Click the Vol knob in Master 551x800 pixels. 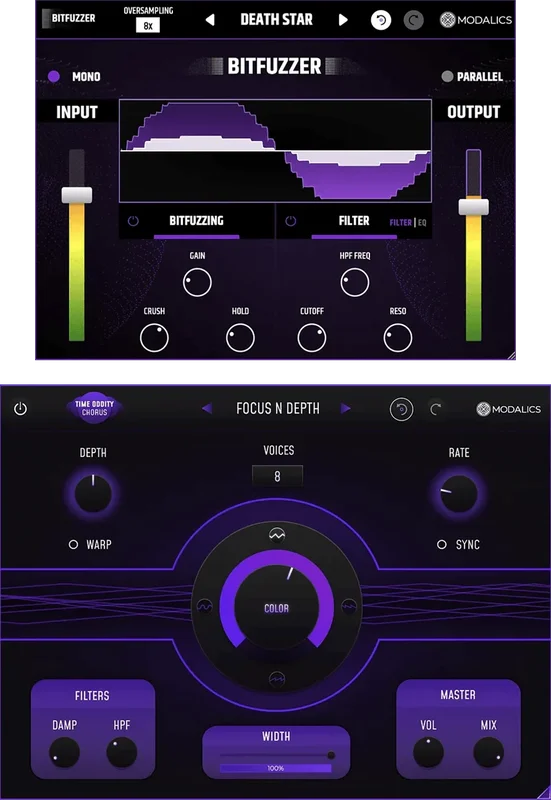(x=428, y=752)
